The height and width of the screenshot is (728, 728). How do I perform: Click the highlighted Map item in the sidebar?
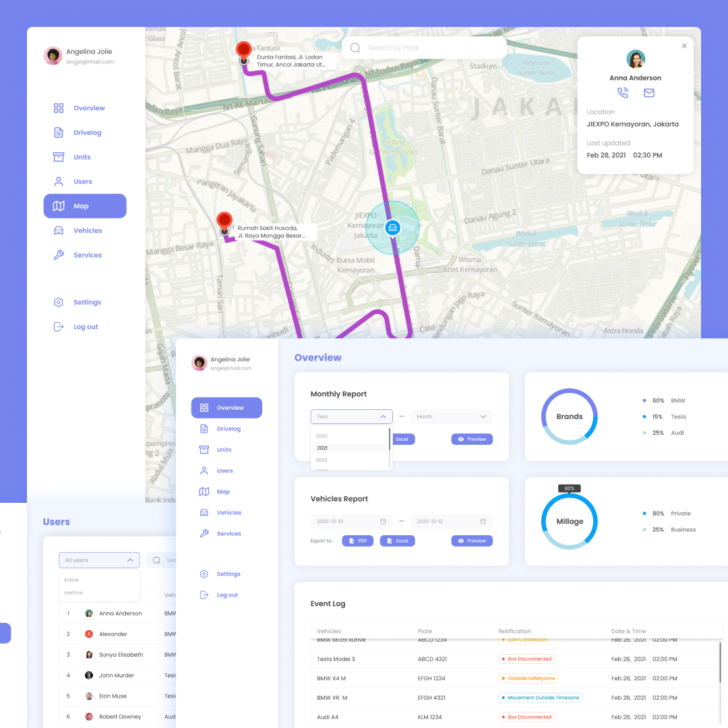(x=85, y=206)
